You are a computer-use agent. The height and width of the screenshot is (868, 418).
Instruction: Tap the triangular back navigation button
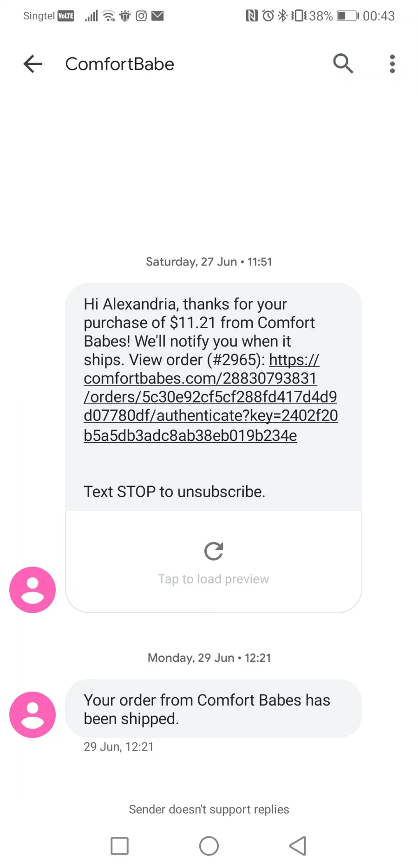pos(298,846)
